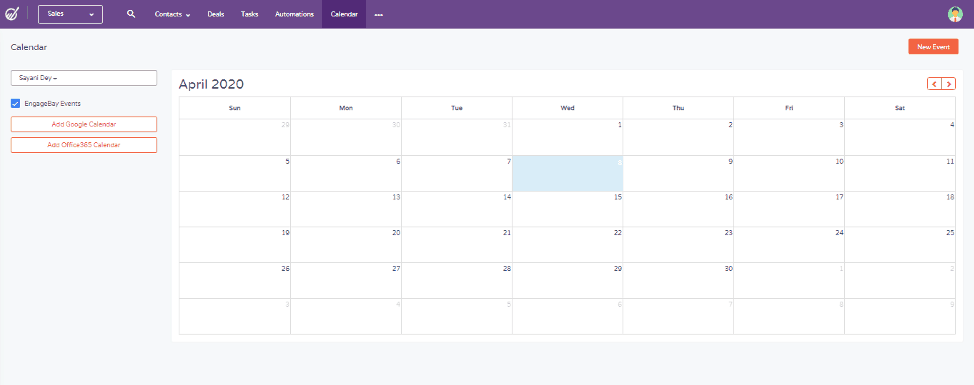The width and height of the screenshot is (974, 385).
Task: Select April 6 day cell
Action: click(346, 173)
